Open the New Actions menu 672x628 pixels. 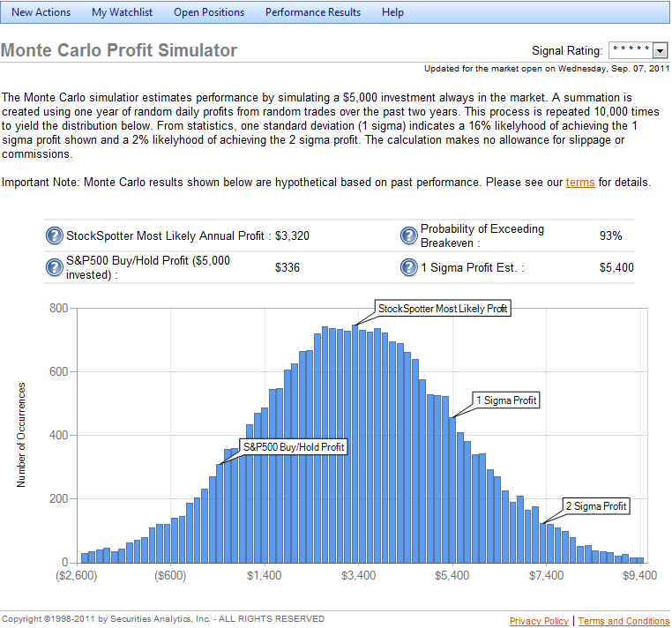pyautogui.click(x=41, y=12)
